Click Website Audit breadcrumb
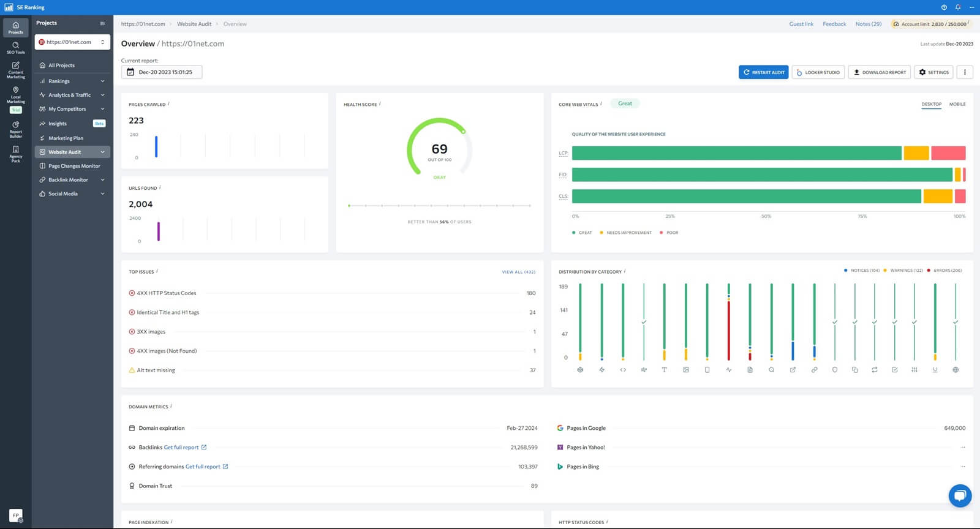 pyautogui.click(x=194, y=24)
